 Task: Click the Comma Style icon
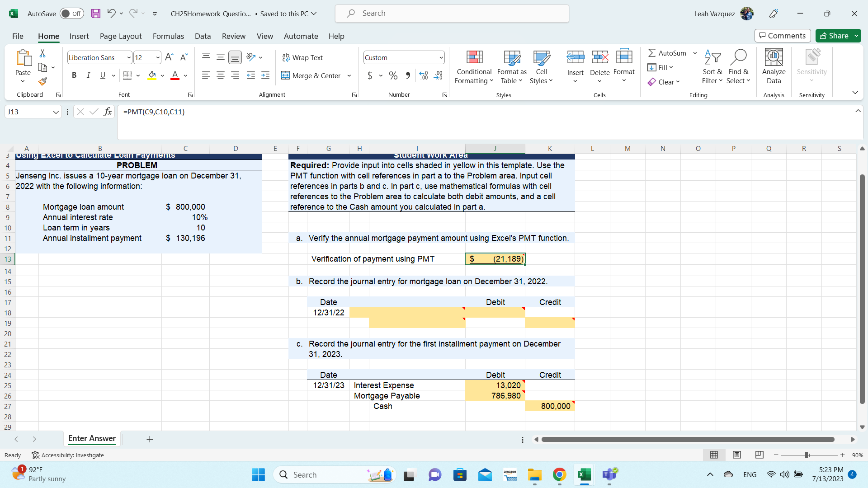(408, 75)
